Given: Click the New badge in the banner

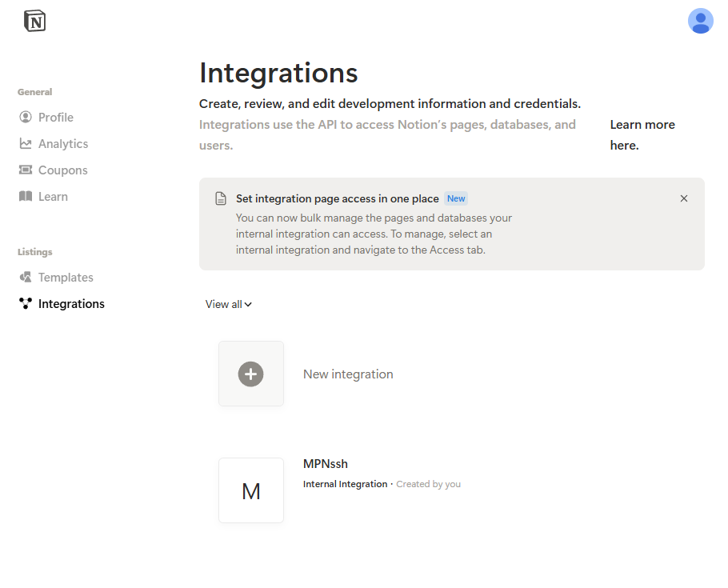Looking at the screenshot, I should pos(456,198).
